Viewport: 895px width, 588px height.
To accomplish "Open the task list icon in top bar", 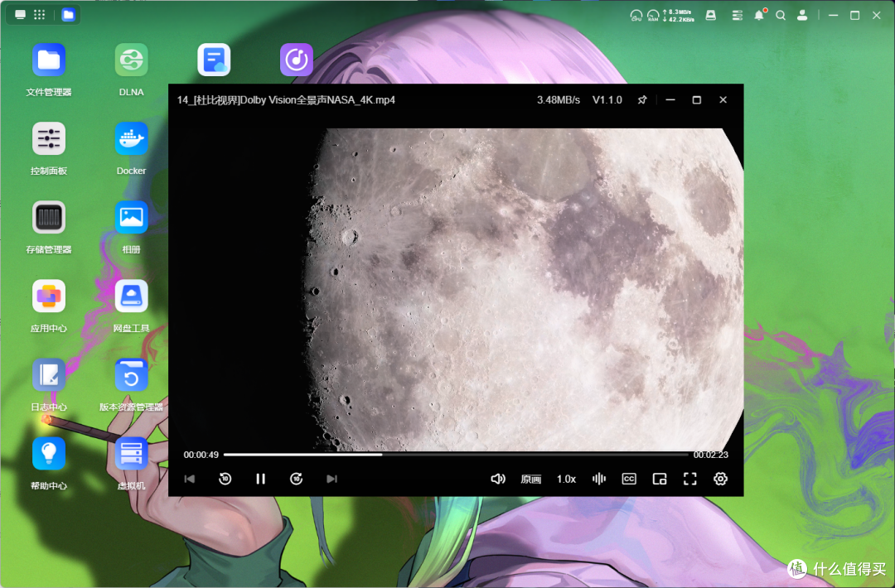I will [738, 16].
